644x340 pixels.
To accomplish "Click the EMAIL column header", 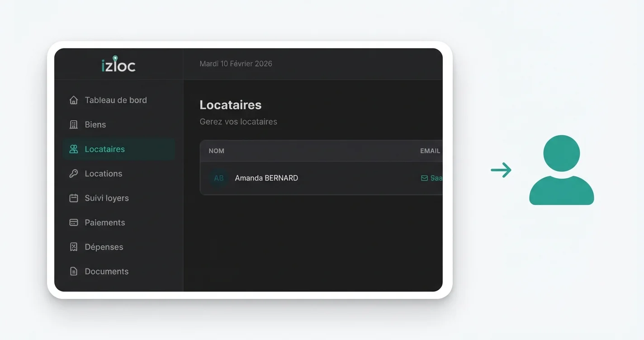I will point(430,151).
